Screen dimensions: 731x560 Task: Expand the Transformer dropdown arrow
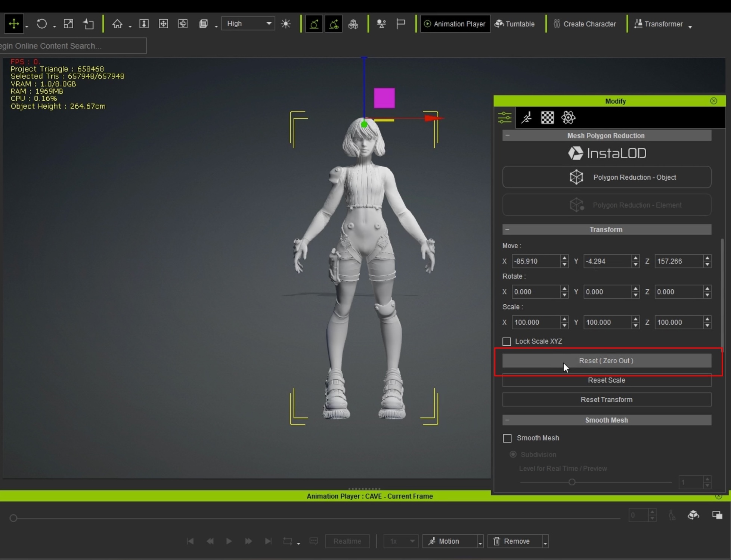coord(690,27)
